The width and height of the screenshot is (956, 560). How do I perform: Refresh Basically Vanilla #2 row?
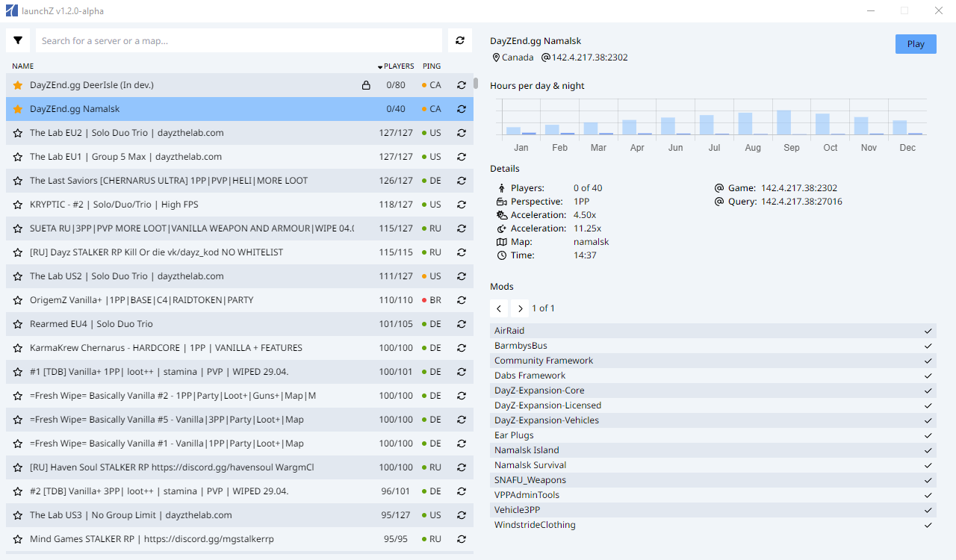pyautogui.click(x=462, y=396)
